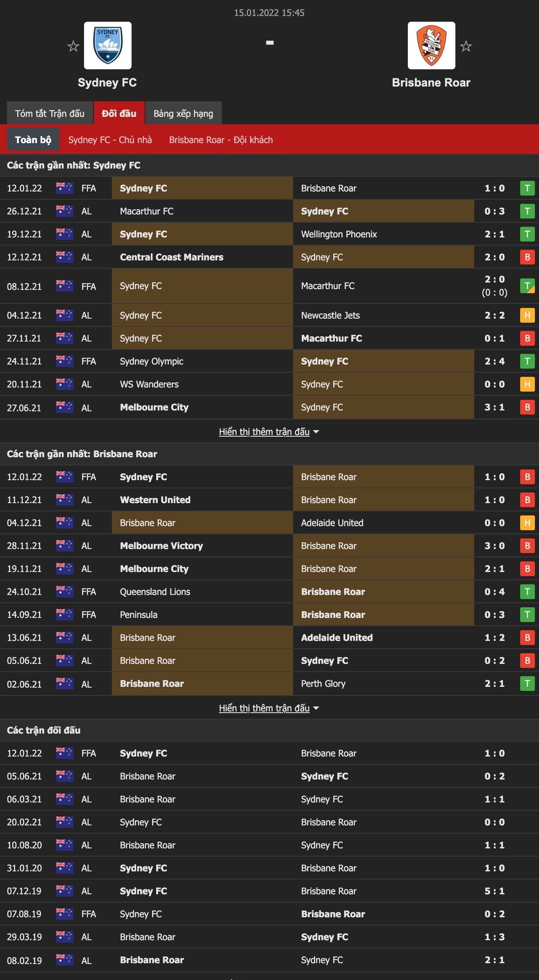Click the B badge on 27.06.21 Melbourne City match
This screenshot has width=539, height=980.
tap(527, 407)
